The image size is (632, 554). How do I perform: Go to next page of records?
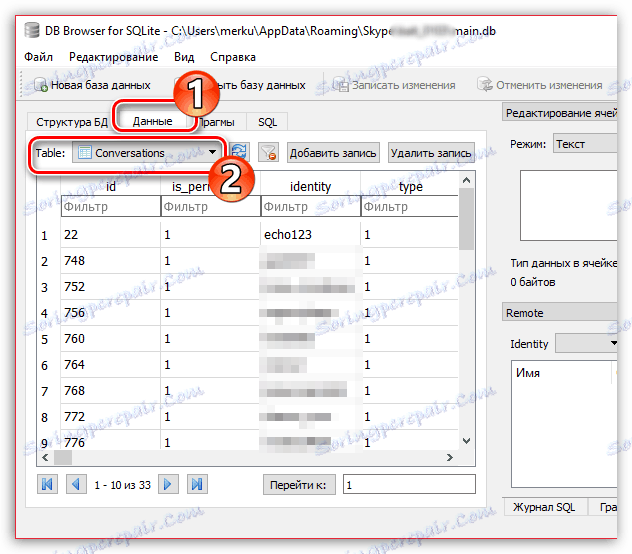pos(168,484)
